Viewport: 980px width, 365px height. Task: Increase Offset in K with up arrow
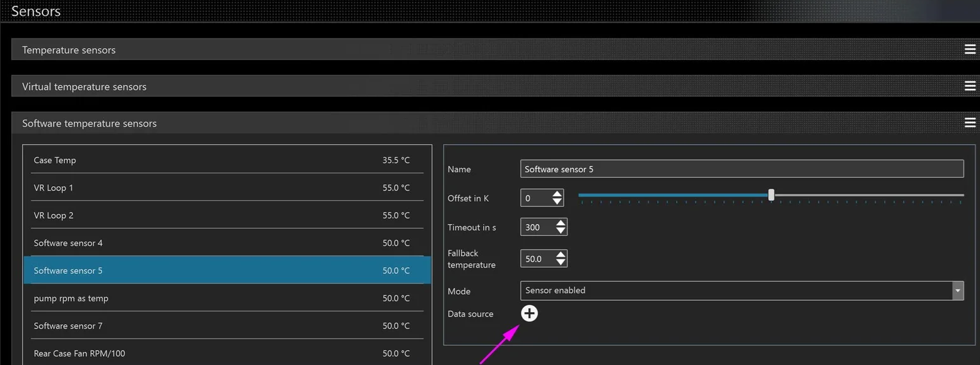tap(557, 194)
